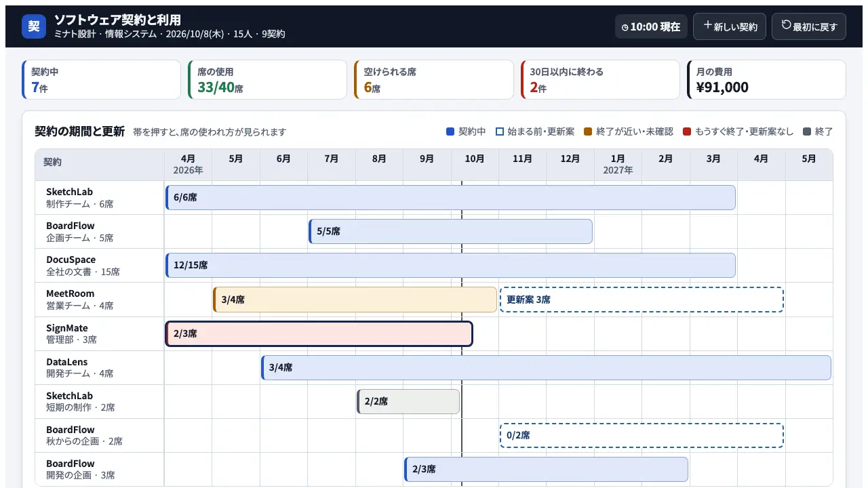Open the 席の使用 33/40席 card
868x488 pixels.
[x=267, y=80]
